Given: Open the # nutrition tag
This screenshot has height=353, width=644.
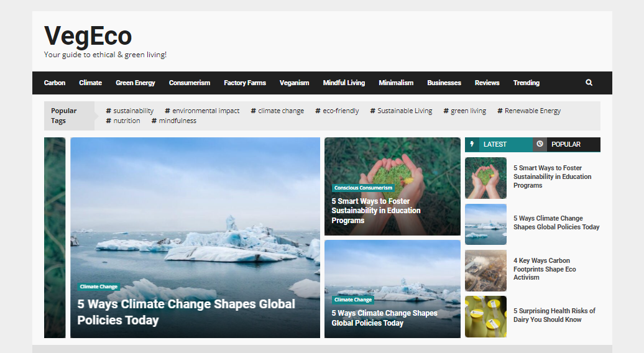Looking at the screenshot, I should coord(123,121).
